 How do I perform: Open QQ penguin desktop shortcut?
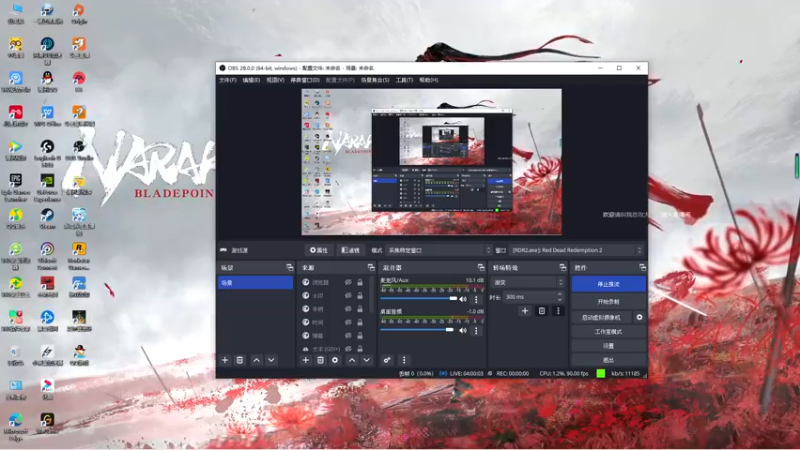(47, 81)
